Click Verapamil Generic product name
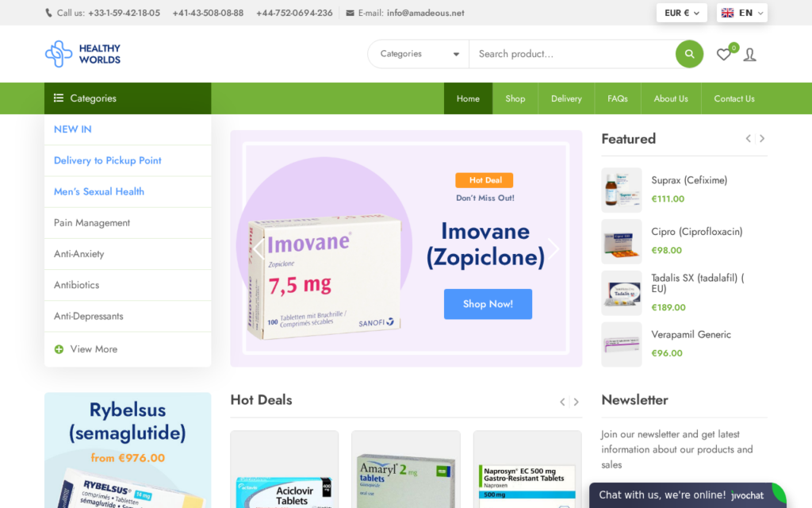The width and height of the screenshot is (812, 508). (691, 334)
